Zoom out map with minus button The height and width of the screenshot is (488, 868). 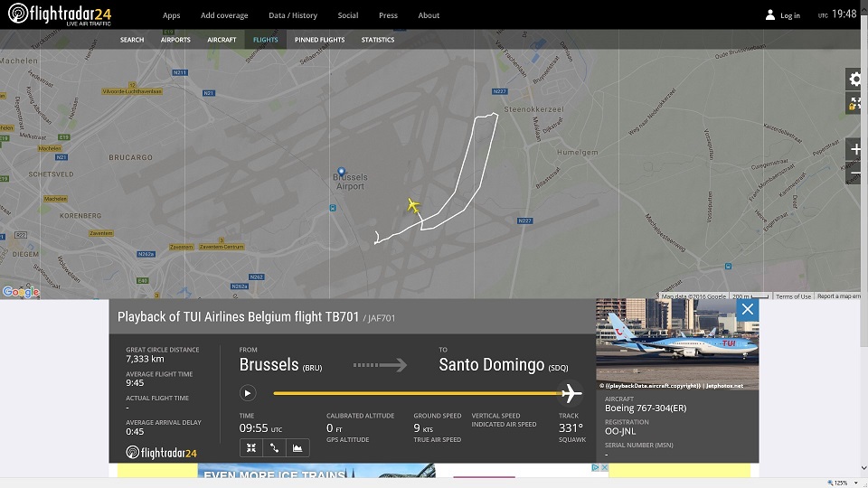(855, 174)
